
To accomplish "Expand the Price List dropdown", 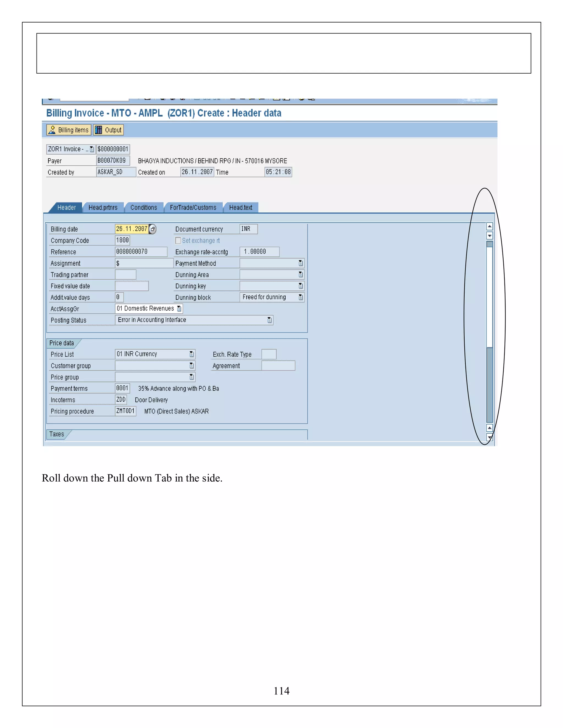I will [x=191, y=354].
